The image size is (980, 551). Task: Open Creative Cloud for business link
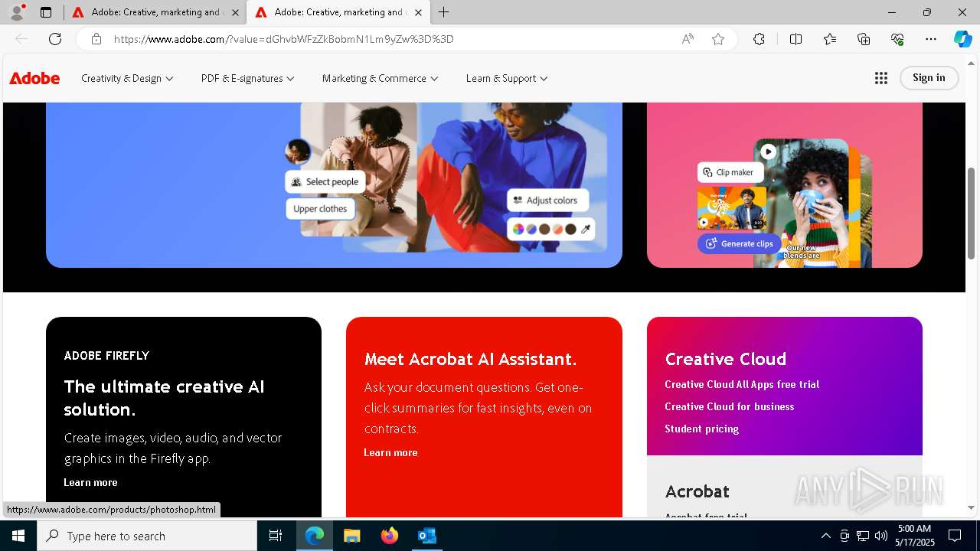pyautogui.click(x=730, y=406)
